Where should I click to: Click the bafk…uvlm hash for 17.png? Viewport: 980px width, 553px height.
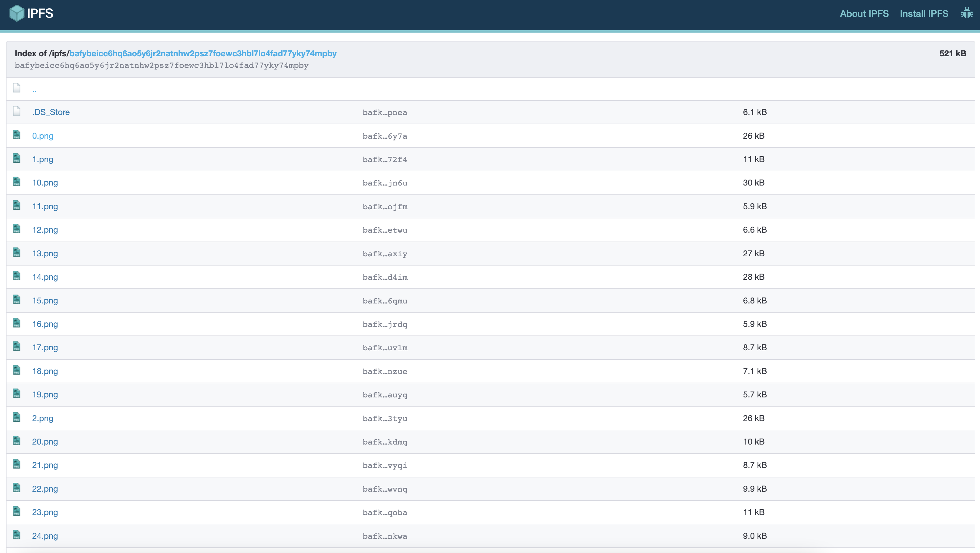pos(385,348)
